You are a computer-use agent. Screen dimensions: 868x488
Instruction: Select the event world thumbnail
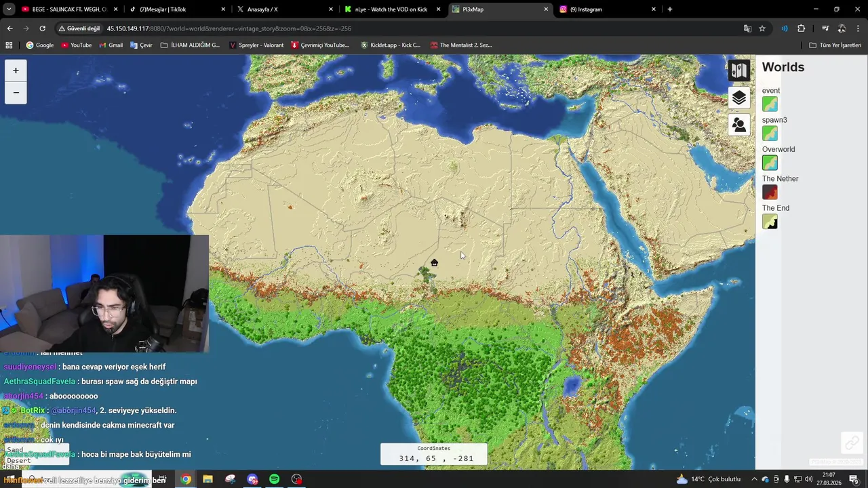point(770,104)
